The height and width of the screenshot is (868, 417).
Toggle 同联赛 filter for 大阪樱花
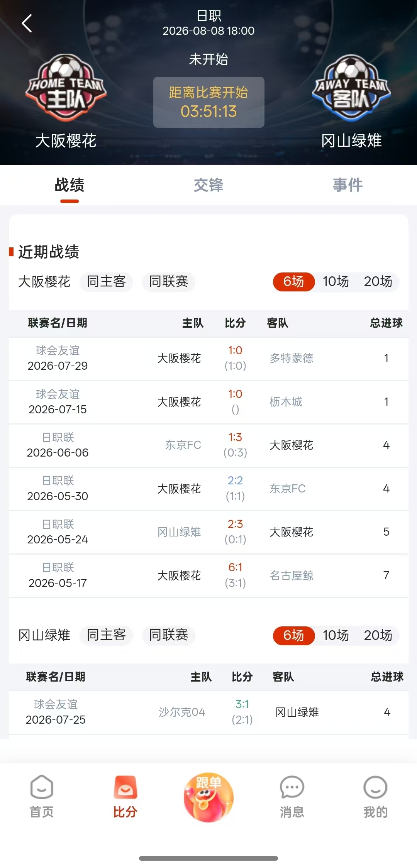(169, 281)
